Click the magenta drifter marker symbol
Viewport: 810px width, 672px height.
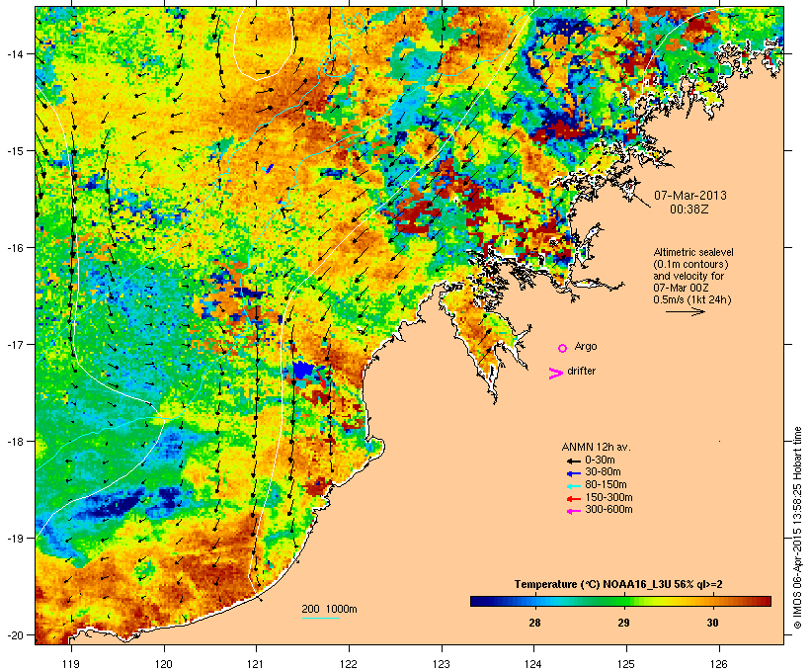click(x=555, y=374)
